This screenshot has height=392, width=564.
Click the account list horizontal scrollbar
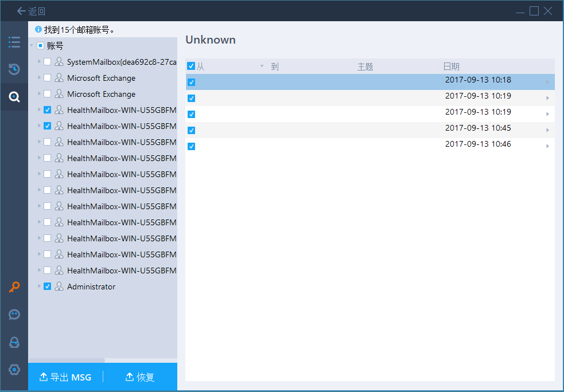(x=67, y=360)
